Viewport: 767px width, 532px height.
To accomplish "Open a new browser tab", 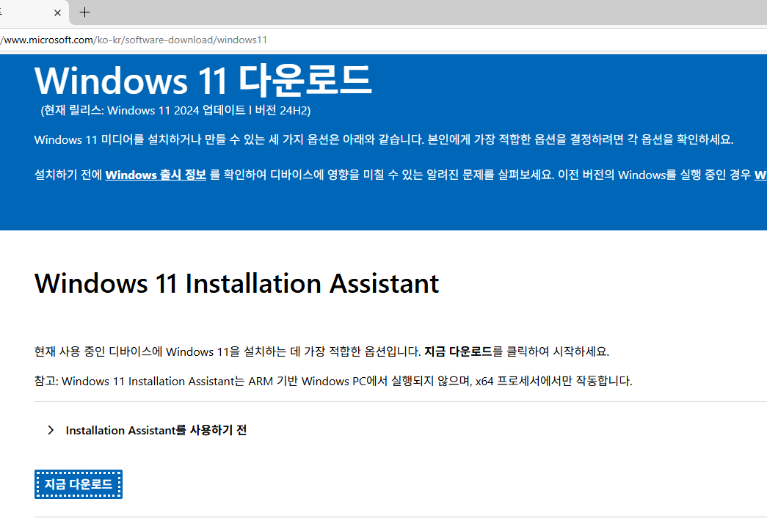I will [84, 12].
